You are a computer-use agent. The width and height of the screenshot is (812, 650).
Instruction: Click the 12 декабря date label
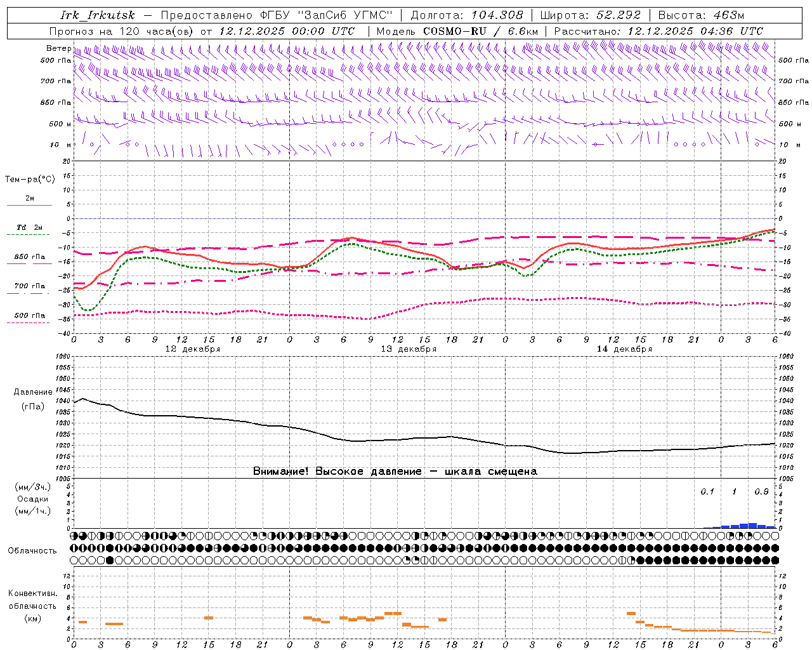tap(193, 349)
